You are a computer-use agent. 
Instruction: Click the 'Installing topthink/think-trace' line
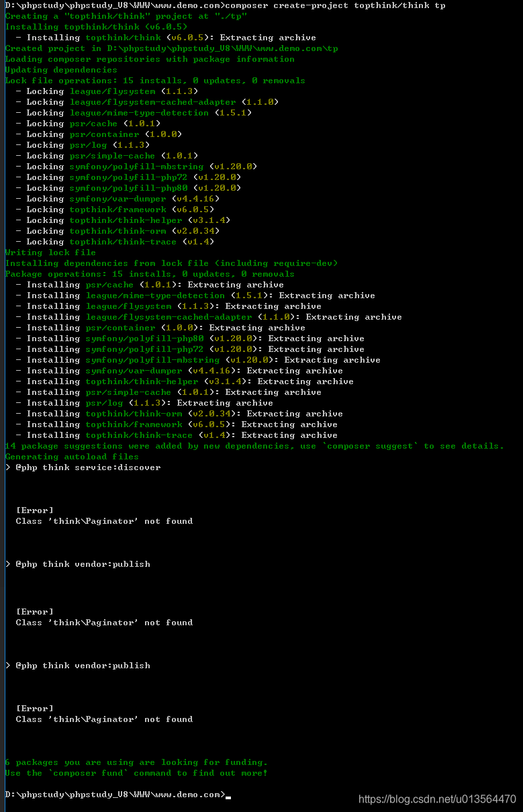pyautogui.click(x=177, y=435)
